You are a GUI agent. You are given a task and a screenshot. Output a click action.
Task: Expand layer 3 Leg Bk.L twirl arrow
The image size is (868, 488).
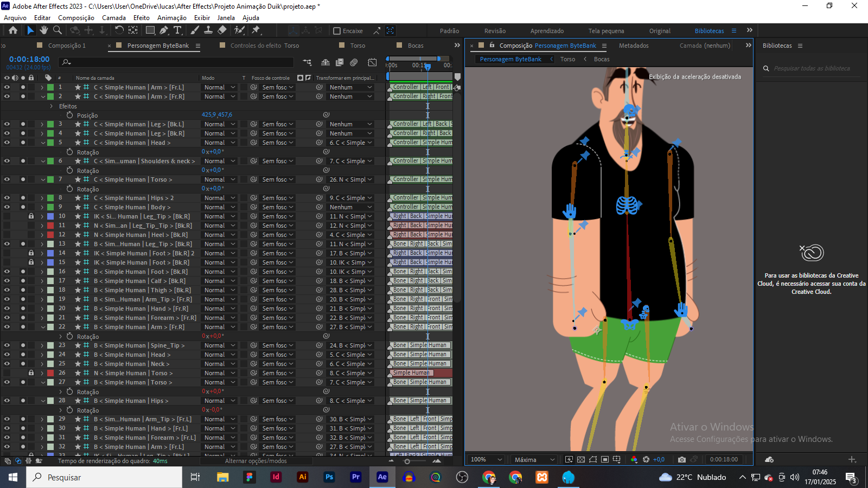pos(42,124)
